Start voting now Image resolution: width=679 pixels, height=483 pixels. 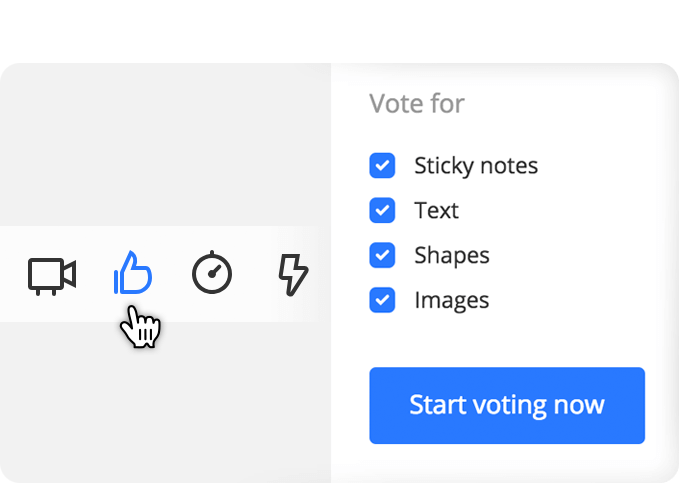tap(507, 405)
